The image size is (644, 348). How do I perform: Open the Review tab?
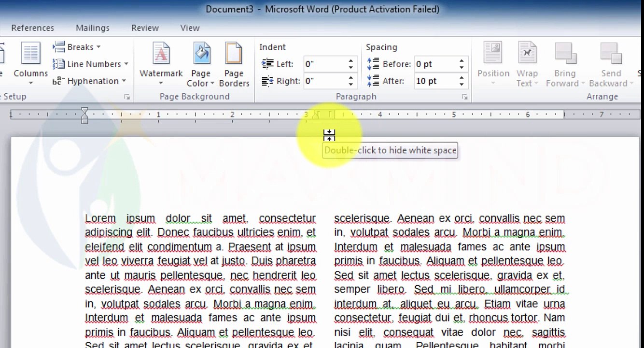(145, 28)
